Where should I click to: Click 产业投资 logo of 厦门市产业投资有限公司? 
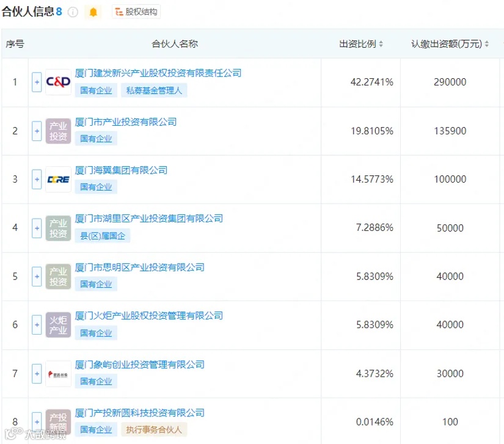tap(58, 131)
